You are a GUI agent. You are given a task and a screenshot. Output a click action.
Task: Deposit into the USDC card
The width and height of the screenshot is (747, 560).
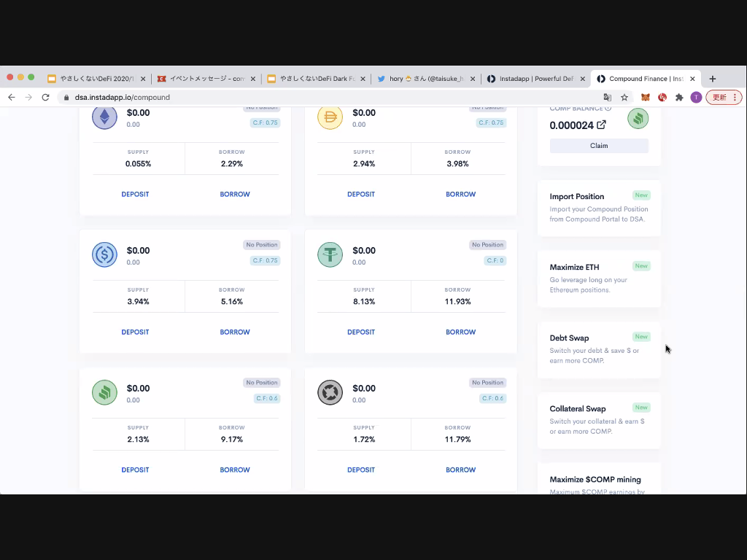coord(135,332)
